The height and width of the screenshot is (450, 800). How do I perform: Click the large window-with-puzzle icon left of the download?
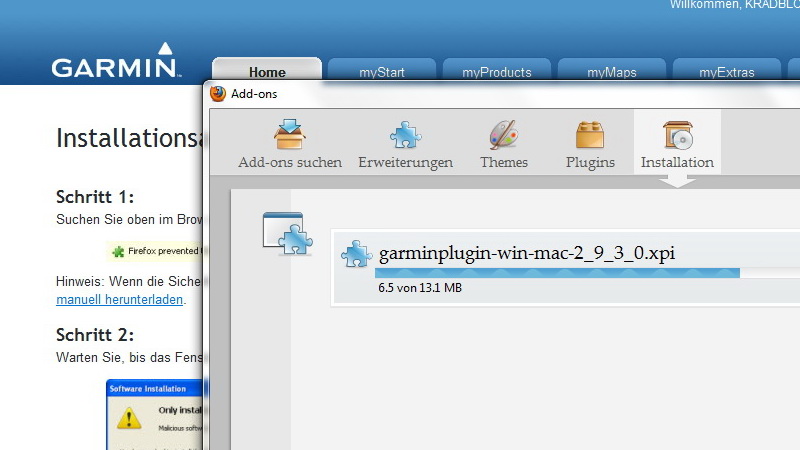[x=284, y=234]
